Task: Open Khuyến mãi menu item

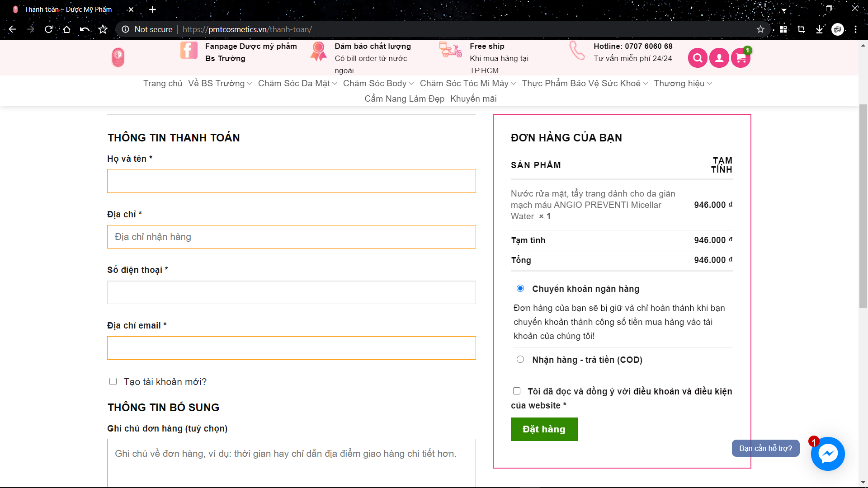Action: (x=473, y=99)
